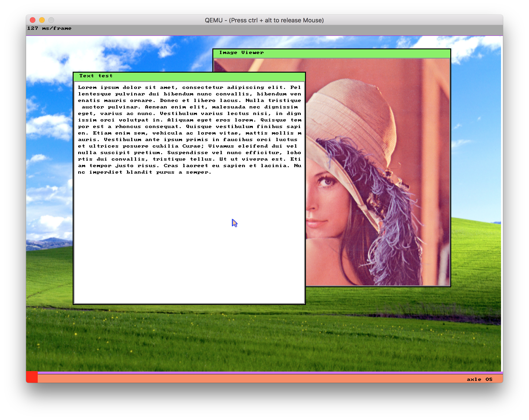Screen dimensions: 529x420
Task: Minimize QEMU using the yellow button
Action: pos(42,20)
